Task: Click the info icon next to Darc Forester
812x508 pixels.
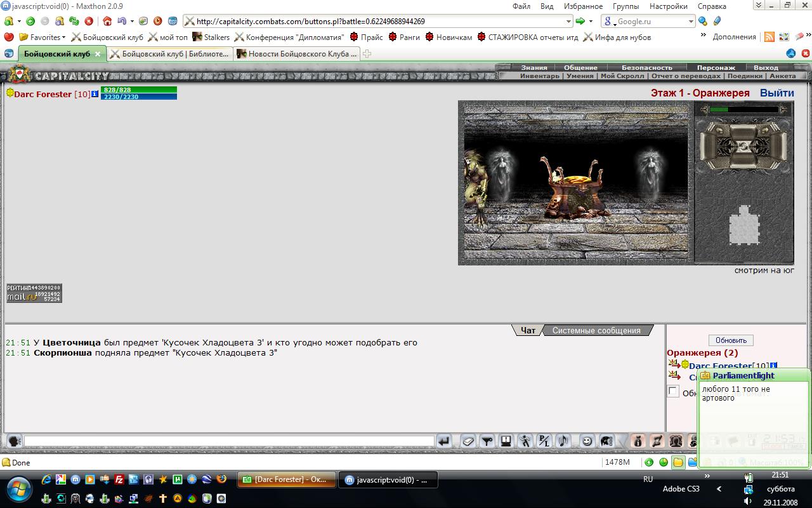Action: coord(95,94)
